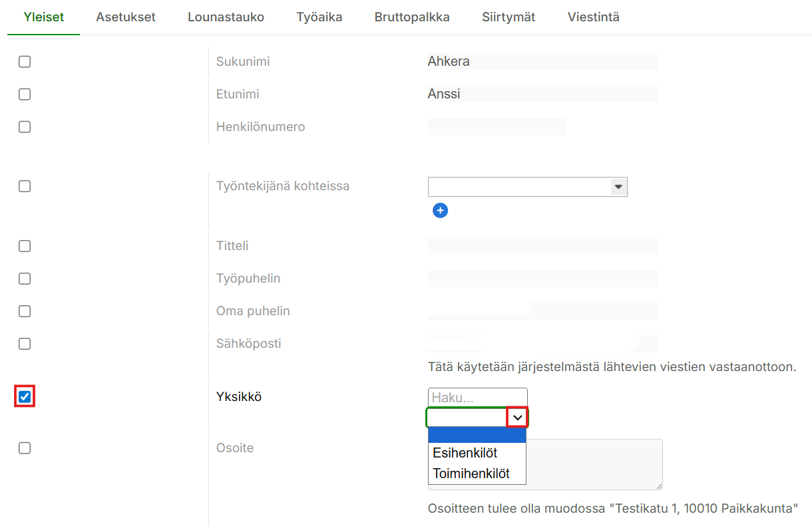Collapse the Yksikkö dropdown chevron
This screenshot has height=526, width=812.
tap(517, 417)
